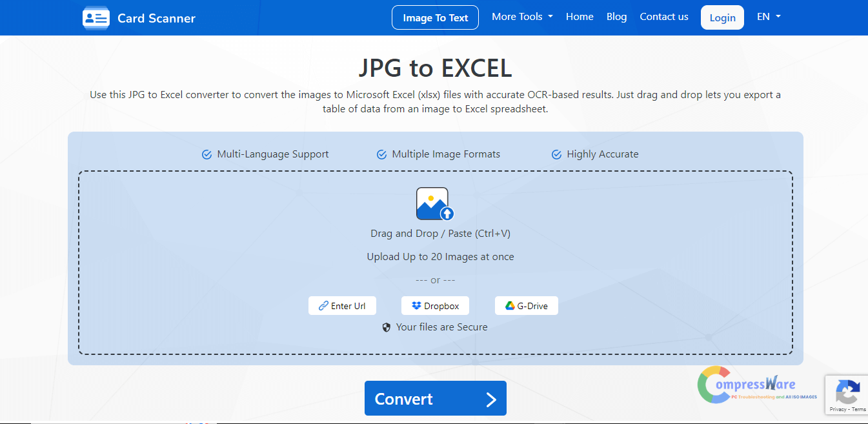This screenshot has width=868, height=424.
Task: Expand the More Tools dropdown
Action: click(522, 17)
